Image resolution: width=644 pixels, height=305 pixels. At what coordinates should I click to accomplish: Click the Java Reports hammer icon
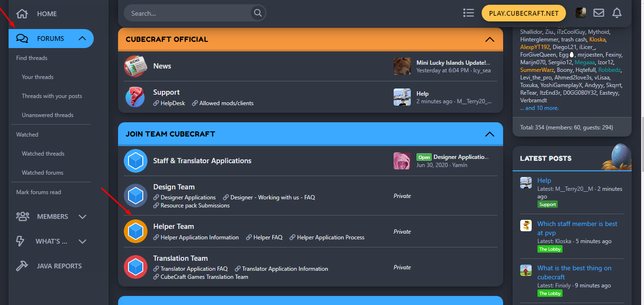22,266
